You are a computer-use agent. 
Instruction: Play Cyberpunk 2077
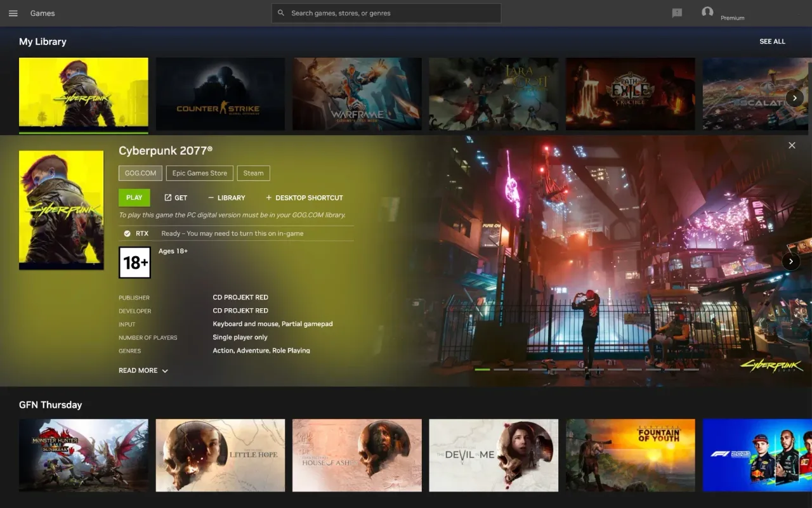[x=134, y=197]
